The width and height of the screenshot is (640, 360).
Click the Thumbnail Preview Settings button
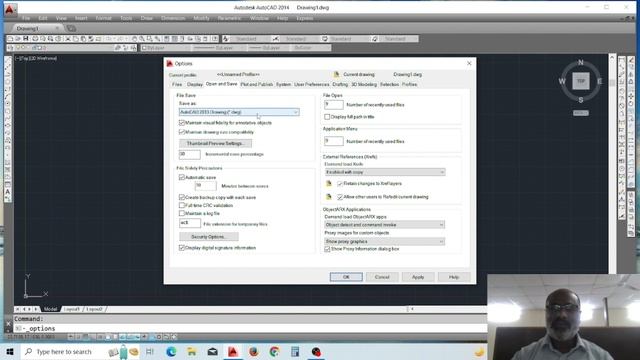point(215,144)
